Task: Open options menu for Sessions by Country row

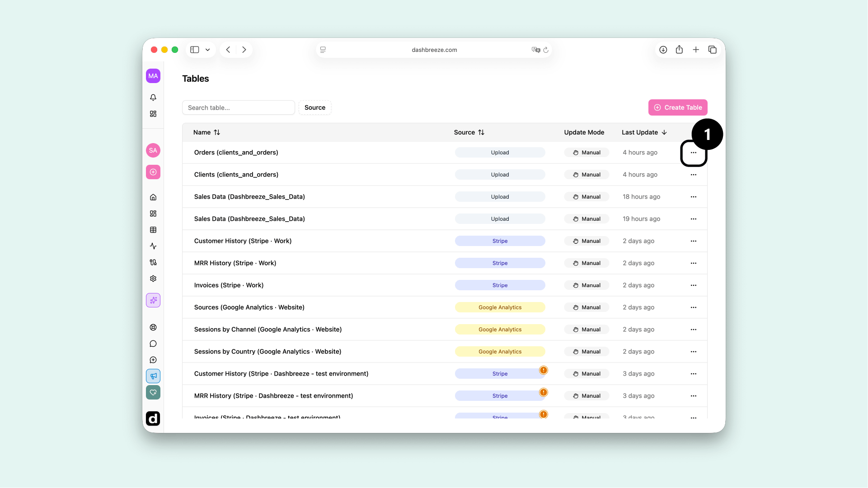Action: [x=694, y=352]
